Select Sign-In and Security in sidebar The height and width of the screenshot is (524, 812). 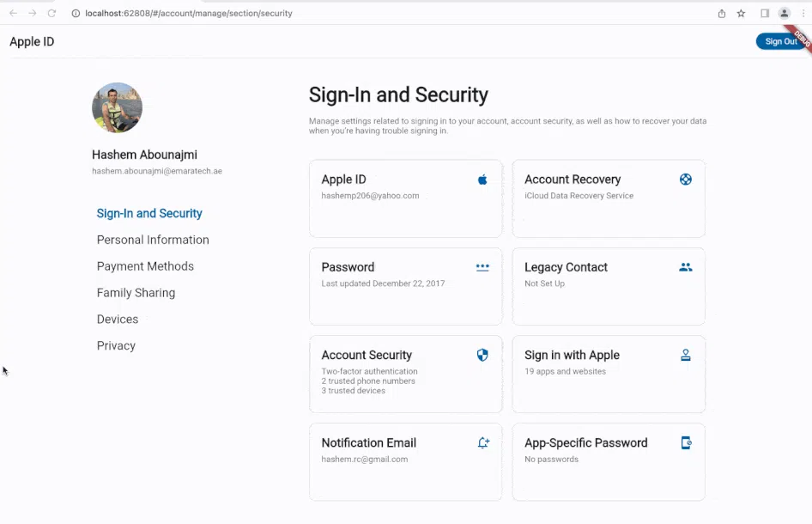pyautogui.click(x=149, y=213)
